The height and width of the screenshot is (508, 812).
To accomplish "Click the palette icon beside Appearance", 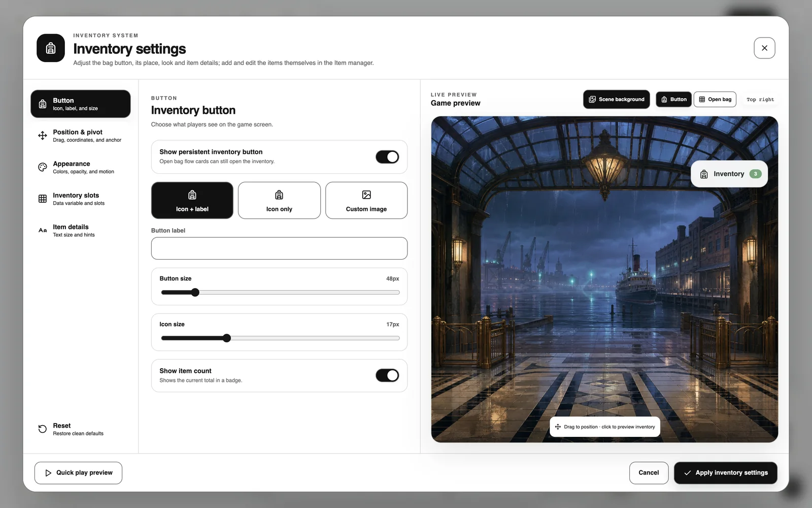I will click(x=43, y=167).
